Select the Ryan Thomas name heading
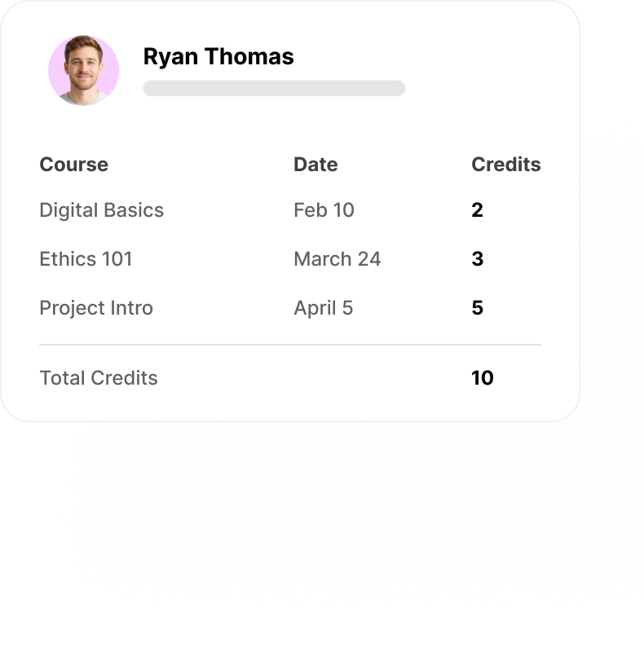 tap(218, 56)
